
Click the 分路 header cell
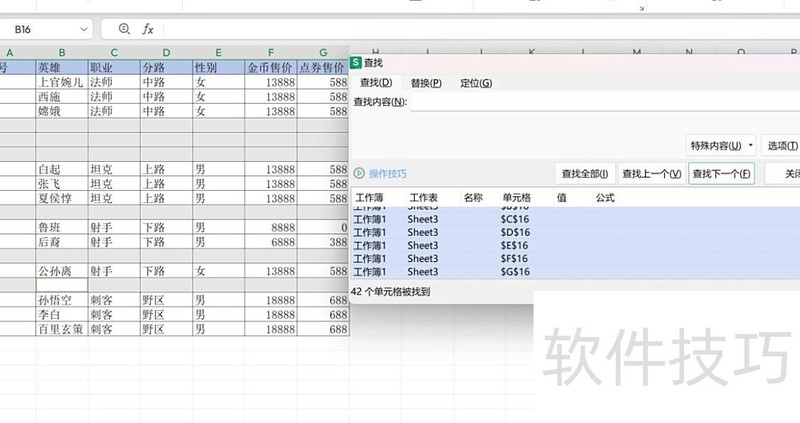[x=166, y=67]
